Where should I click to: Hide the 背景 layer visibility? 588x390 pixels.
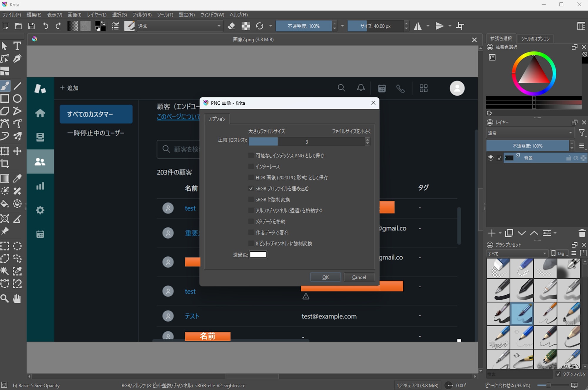click(490, 158)
